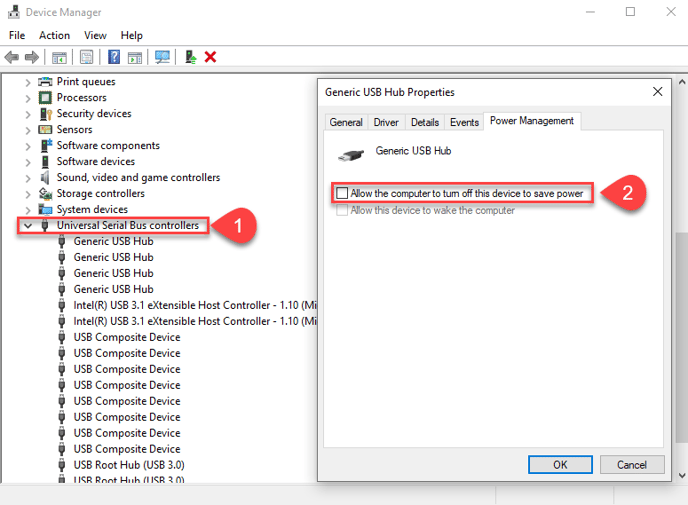
Task: Select the 'Universal Serial Bus controllers' label
Action: [128, 226]
